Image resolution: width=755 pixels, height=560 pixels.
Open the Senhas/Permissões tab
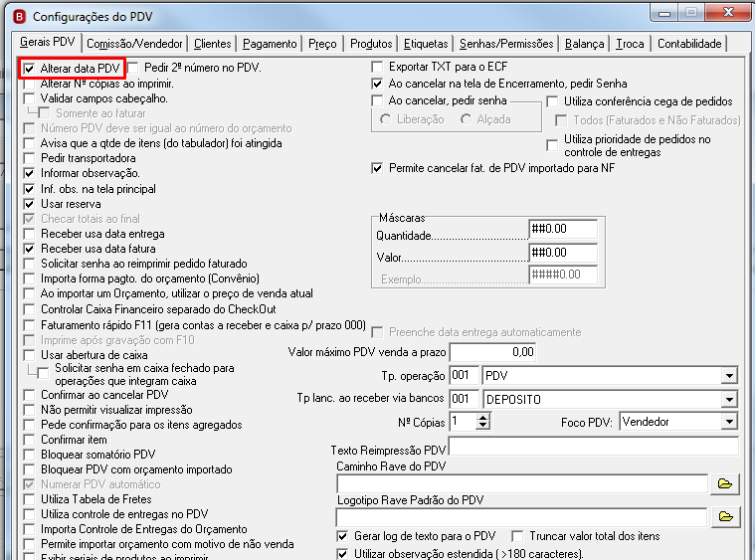click(x=506, y=44)
